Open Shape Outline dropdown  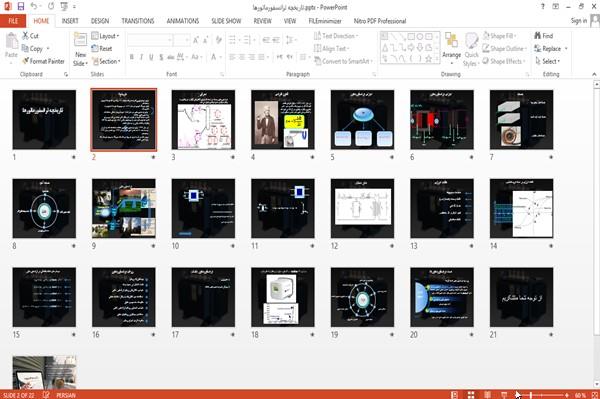point(505,49)
